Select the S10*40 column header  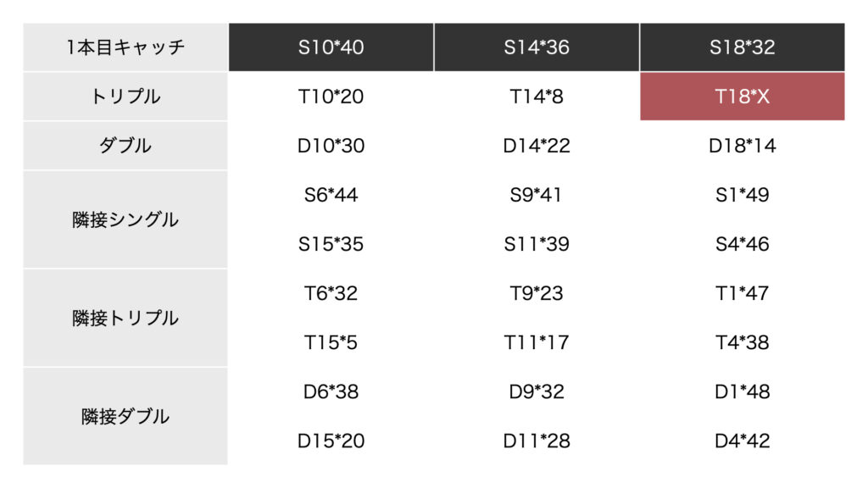click(331, 47)
